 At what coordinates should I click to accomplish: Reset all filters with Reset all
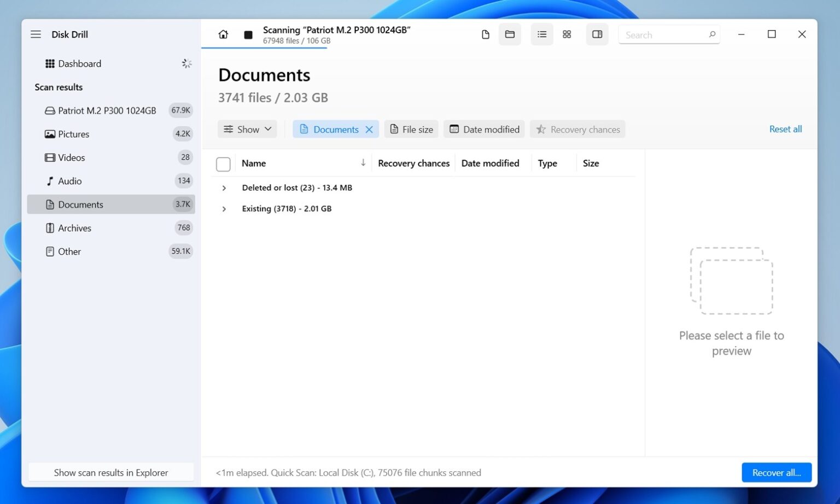(x=785, y=129)
